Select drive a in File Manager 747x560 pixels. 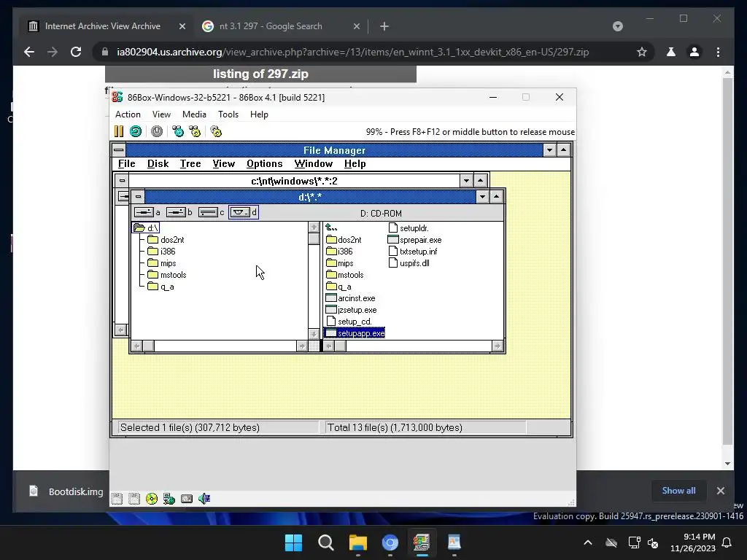pos(147,212)
